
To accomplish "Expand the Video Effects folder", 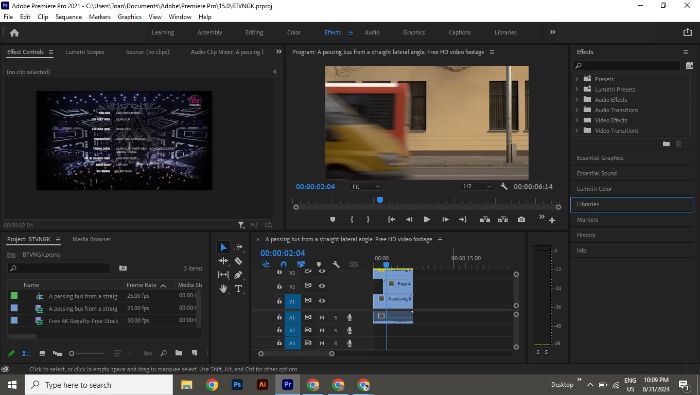I will click(577, 120).
